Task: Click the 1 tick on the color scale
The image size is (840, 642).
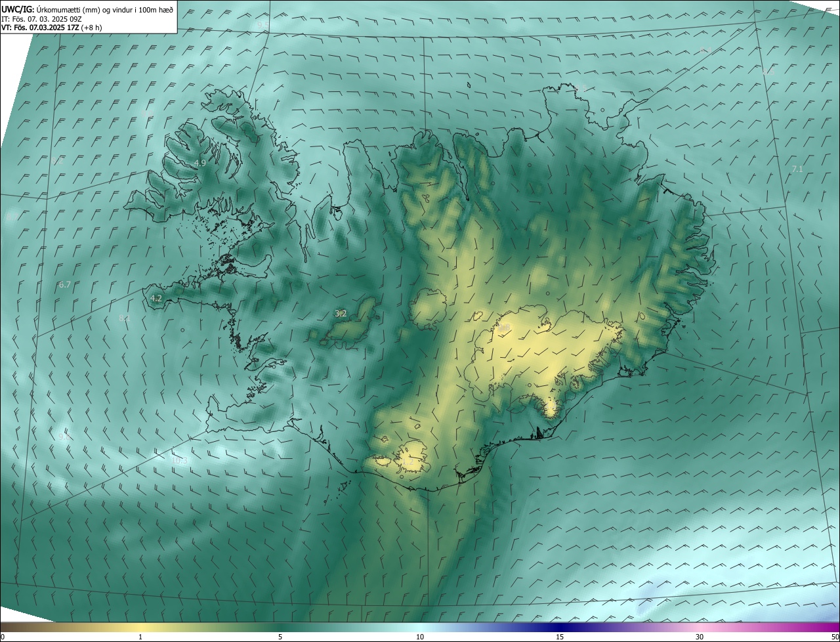Action: [140, 637]
